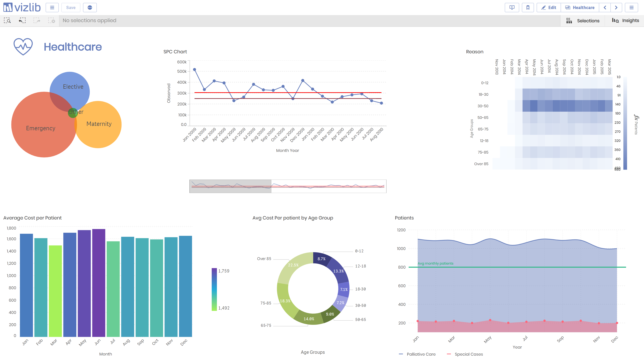Click the 18-30 donut label
Viewport: 644px width, 362px height.
[360, 289]
